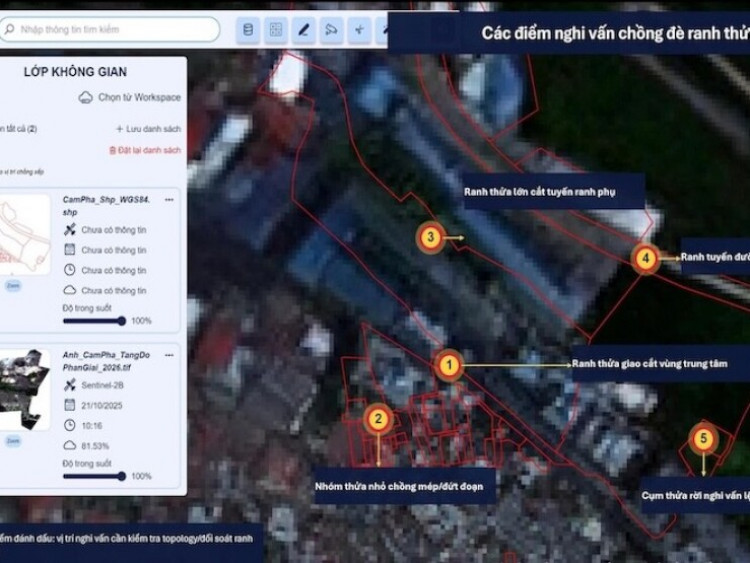Viewport: 750px width, 563px height.
Task: Select the pencil draw tool
Action: (x=303, y=30)
